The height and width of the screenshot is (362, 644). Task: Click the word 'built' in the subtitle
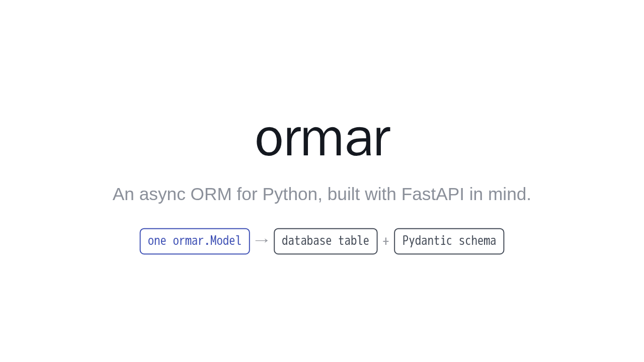pos(342,194)
